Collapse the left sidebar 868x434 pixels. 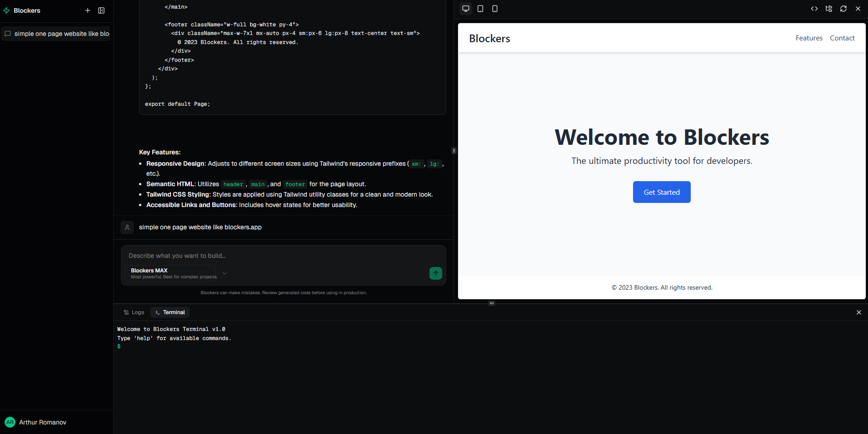pos(101,10)
